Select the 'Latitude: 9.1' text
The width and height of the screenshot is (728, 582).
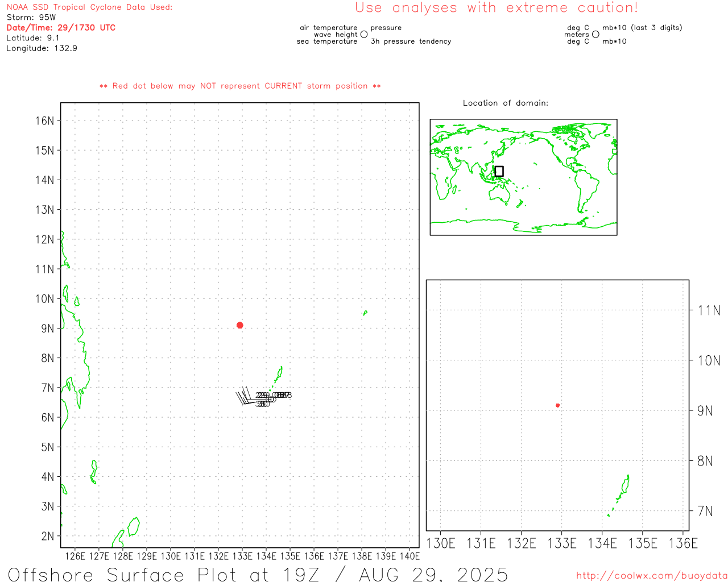tap(33, 38)
